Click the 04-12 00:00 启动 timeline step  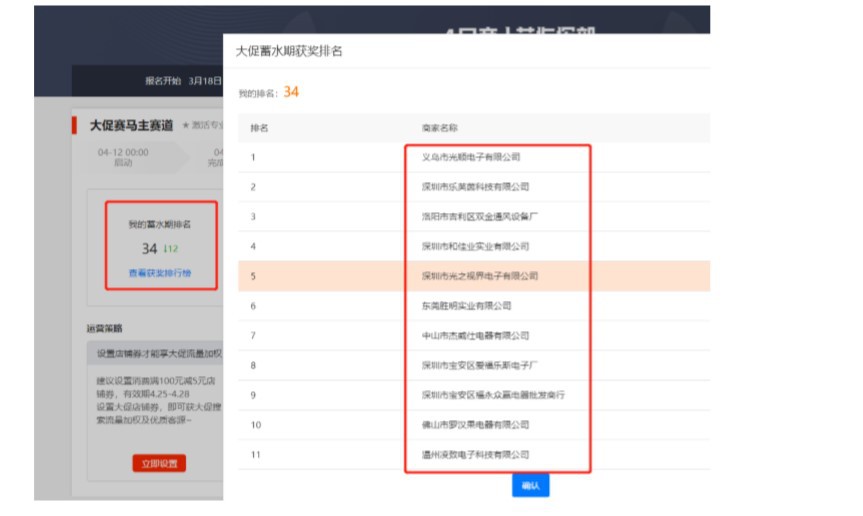(x=123, y=157)
